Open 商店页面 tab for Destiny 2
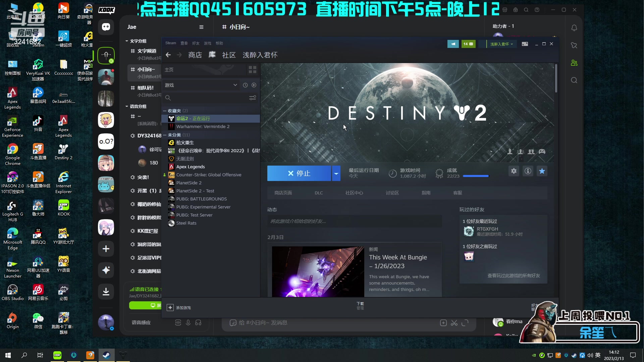The width and height of the screenshot is (644, 362). coord(283,193)
